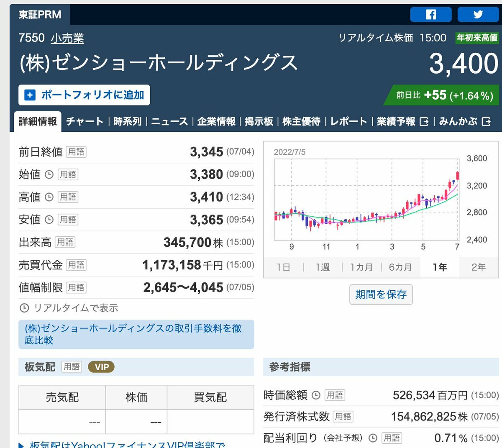502x448 pixels.
Task: Click the plus icon in portfolio button
Action: (x=30, y=95)
